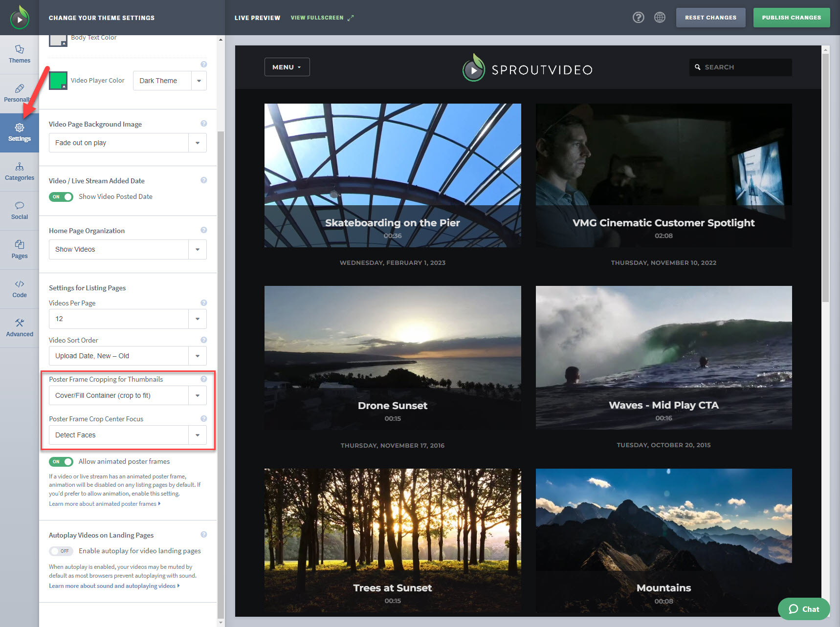Open the Fade out on play dropdown
The width and height of the screenshot is (840, 627).
[x=128, y=143]
